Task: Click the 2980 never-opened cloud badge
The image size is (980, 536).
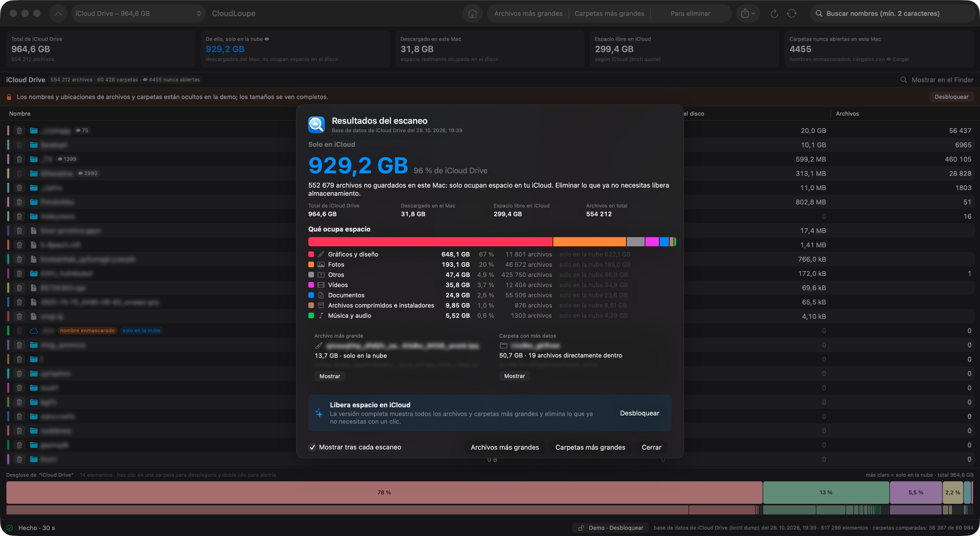Action: pos(88,173)
